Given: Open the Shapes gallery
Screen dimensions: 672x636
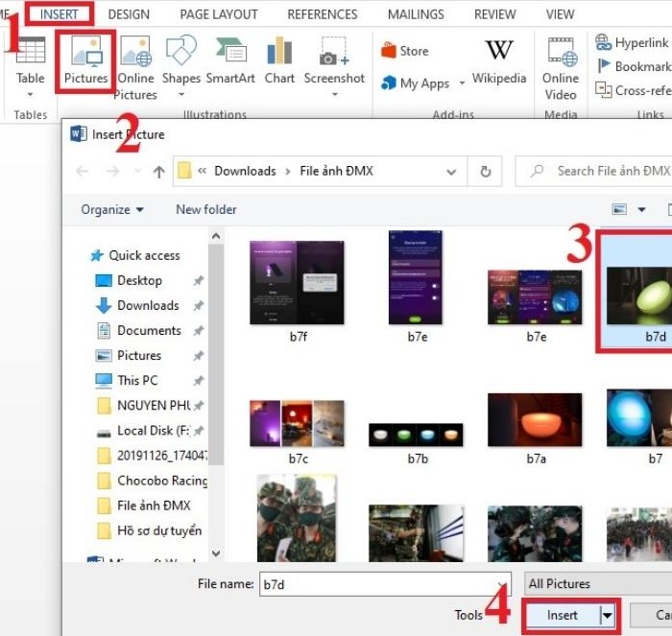Looking at the screenshot, I should point(181,66).
